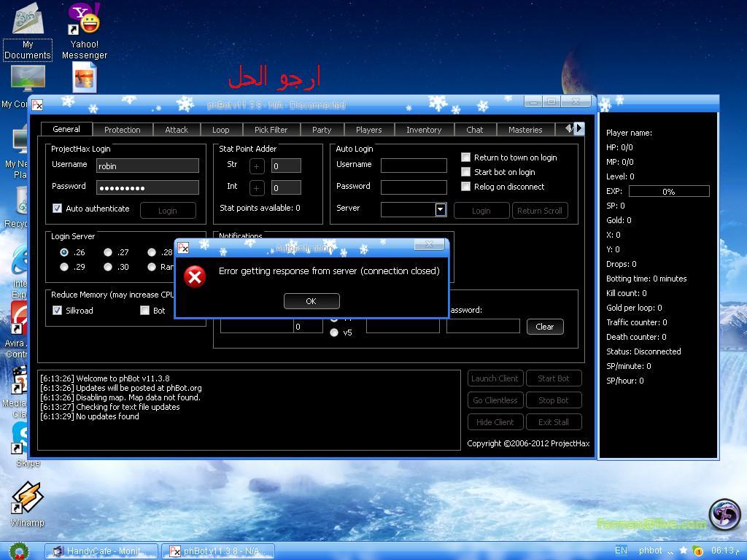Open the Yahoo! Messenger desktop shortcut

tap(85, 31)
